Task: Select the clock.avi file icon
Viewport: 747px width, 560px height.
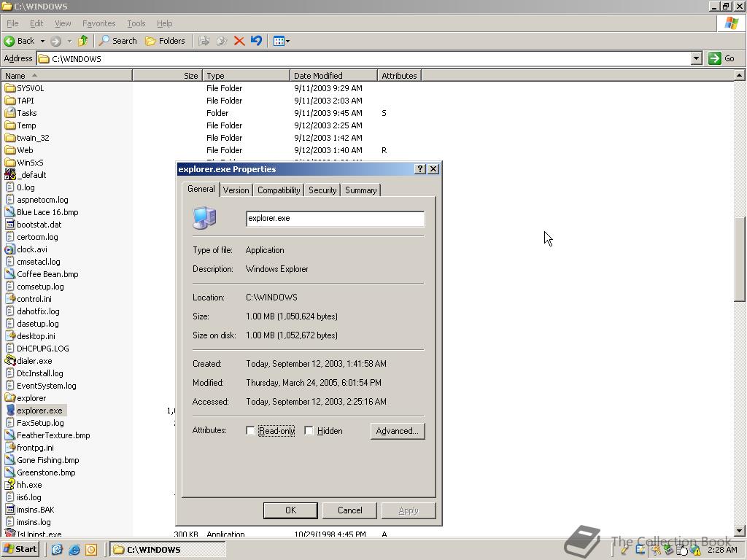Action: pyautogui.click(x=10, y=249)
